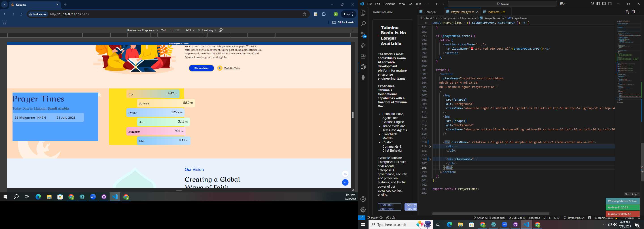Reload the Kalaams page in Chrome
644x229 pixels.
tap(21, 14)
